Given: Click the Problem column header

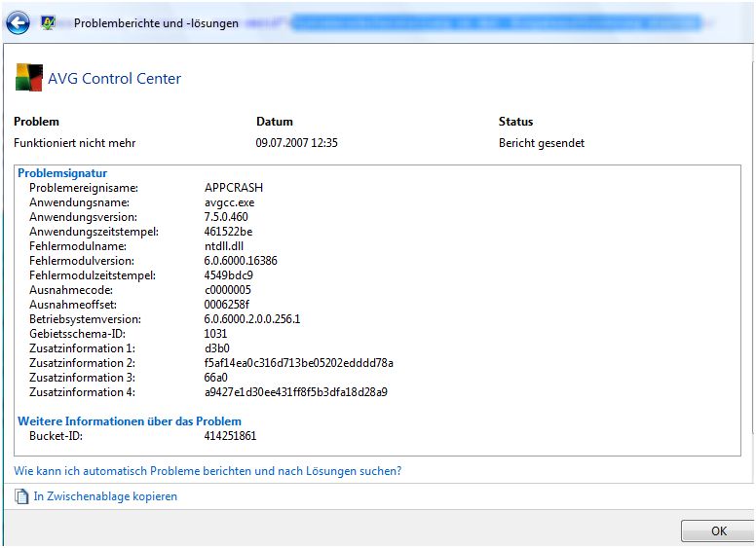Looking at the screenshot, I should 36,122.
